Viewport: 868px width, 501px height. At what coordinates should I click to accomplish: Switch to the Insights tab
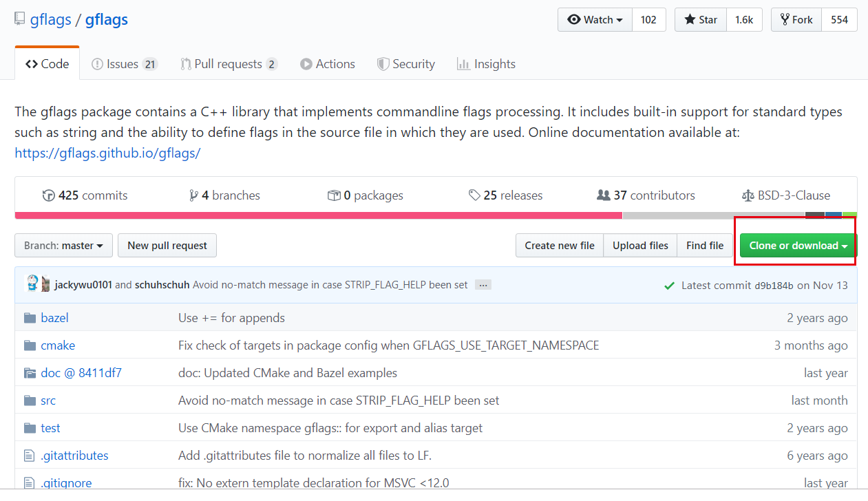tap(486, 64)
